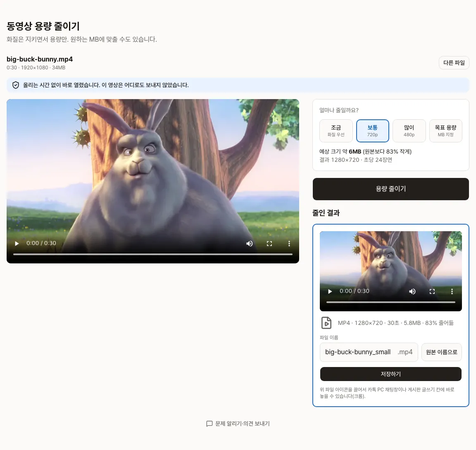Click the 동영상 용량 줄이기 title

[43, 26]
